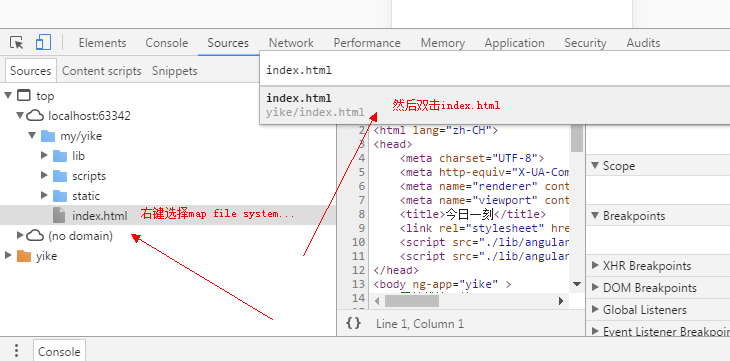The image size is (730, 361).
Task: Click the Line 1, Column 1 status
Action: (x=419, y=324)
